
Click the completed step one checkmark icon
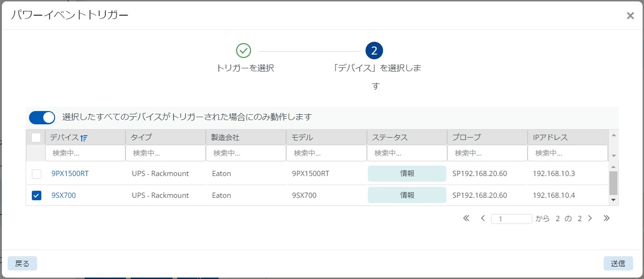243,50
